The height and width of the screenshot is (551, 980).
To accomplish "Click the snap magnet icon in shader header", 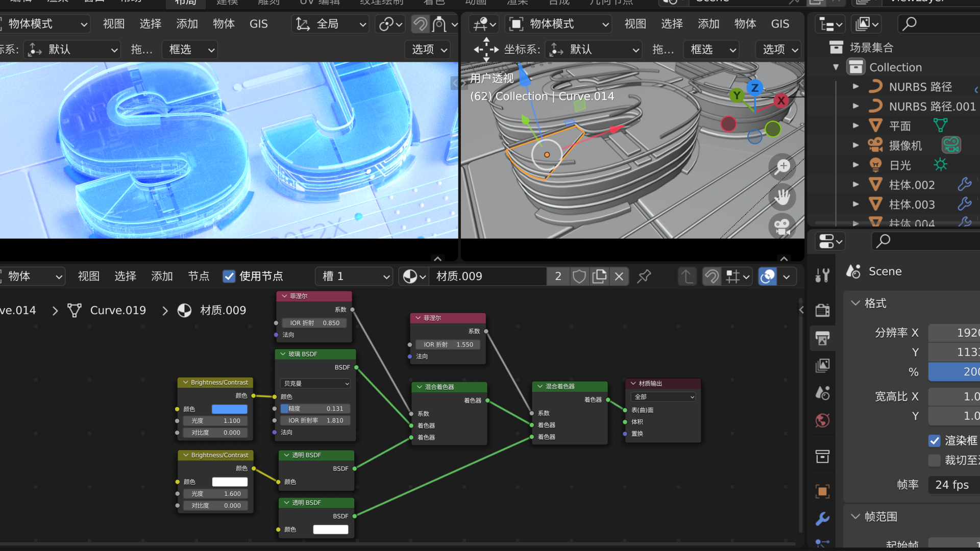I will click(712, 276).
